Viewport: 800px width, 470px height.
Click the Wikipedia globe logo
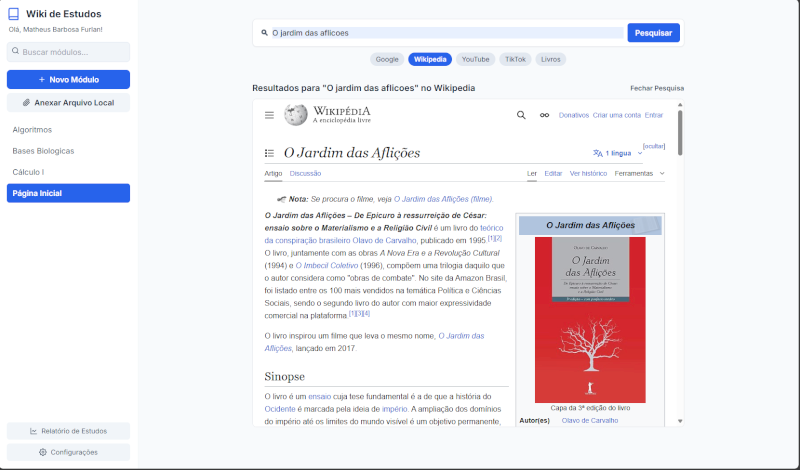click(x=296, y=115)
